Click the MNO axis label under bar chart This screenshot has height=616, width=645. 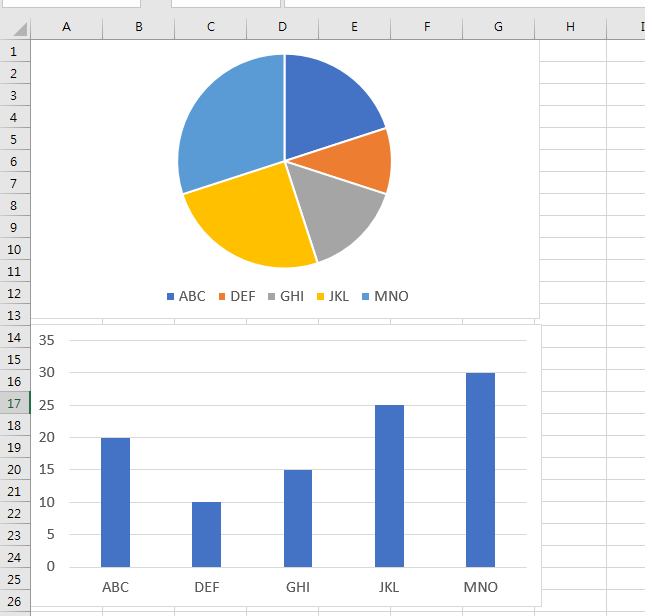[480, 587]
